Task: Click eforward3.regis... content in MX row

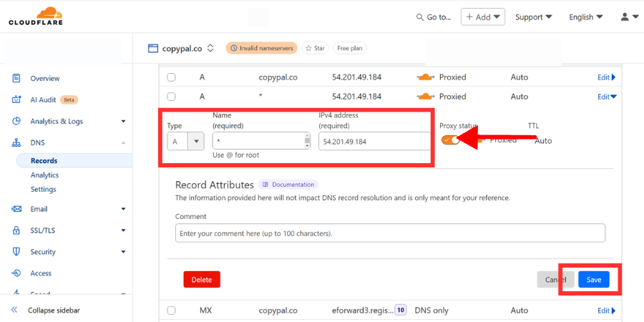Action: pos(363,310)
